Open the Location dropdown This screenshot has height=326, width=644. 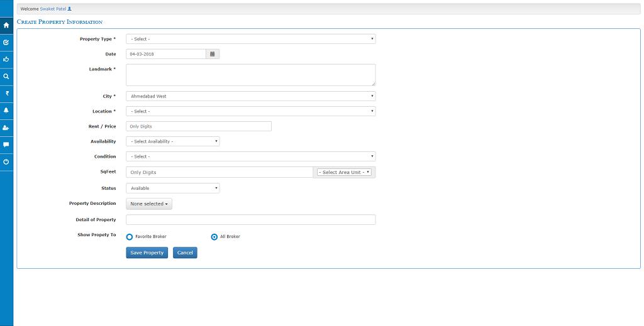click(x=250, y=111)
